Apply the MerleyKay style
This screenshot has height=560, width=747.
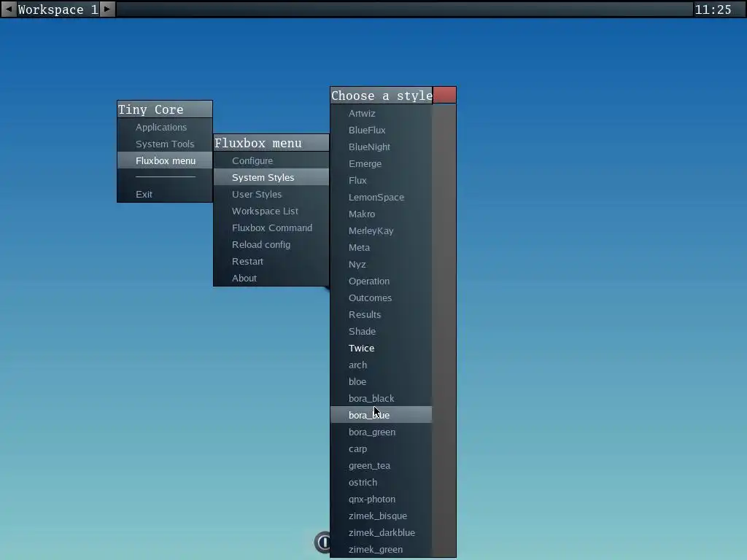pos(381,230)
